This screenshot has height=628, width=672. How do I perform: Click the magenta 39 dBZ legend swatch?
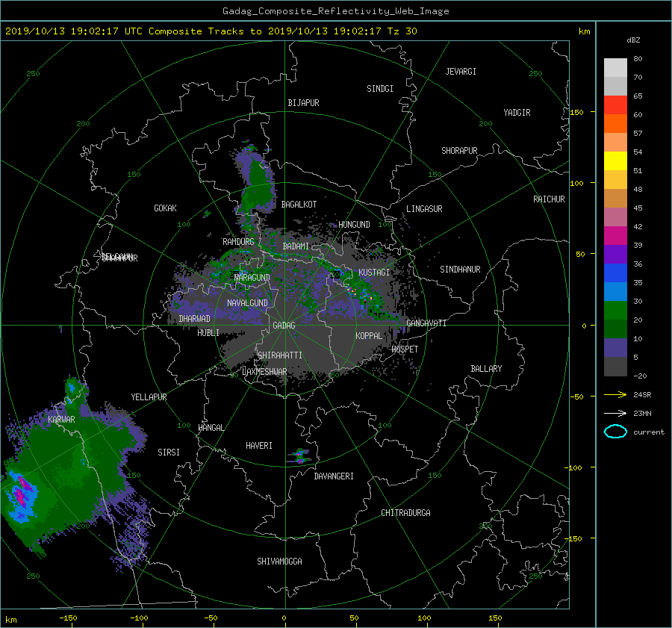point(615,236)
